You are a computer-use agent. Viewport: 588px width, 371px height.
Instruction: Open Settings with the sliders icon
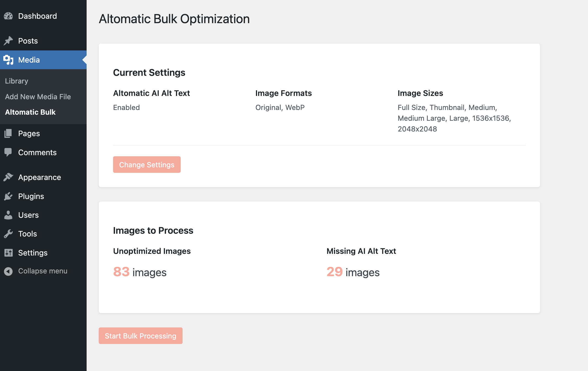[8, 253]
